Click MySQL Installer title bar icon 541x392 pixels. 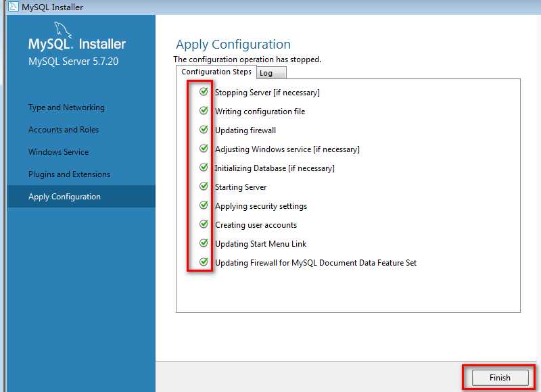point(13,6)
